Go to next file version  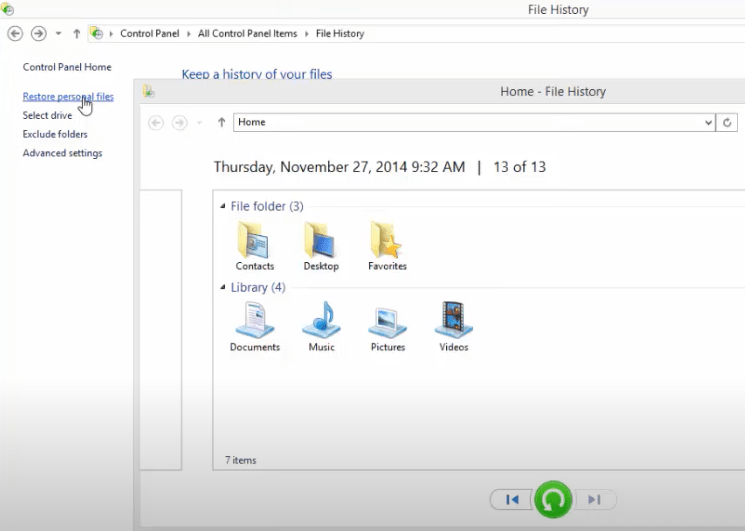tap(594, 499)
